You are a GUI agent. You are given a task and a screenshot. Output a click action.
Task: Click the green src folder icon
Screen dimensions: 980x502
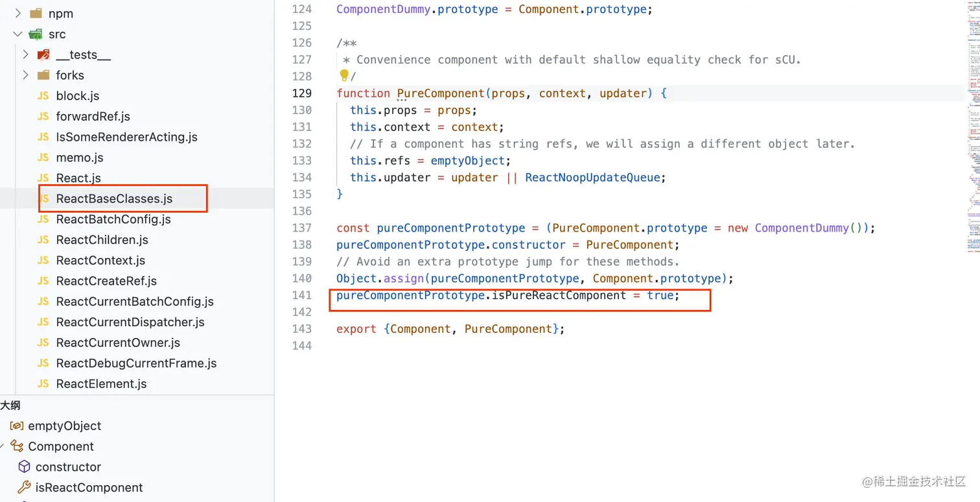click(36, 34)
